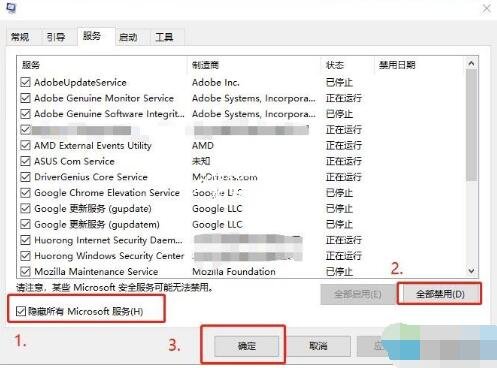Uncheck Mozilla Maintenance Service checkbox
This screenshot has width=497, height=368.
26,271
